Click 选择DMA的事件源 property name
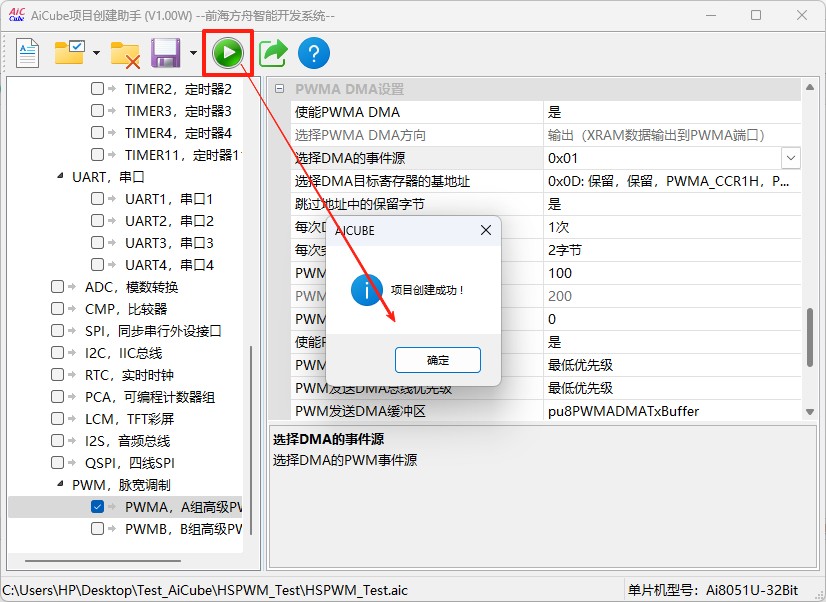 [x=350, y=158]
